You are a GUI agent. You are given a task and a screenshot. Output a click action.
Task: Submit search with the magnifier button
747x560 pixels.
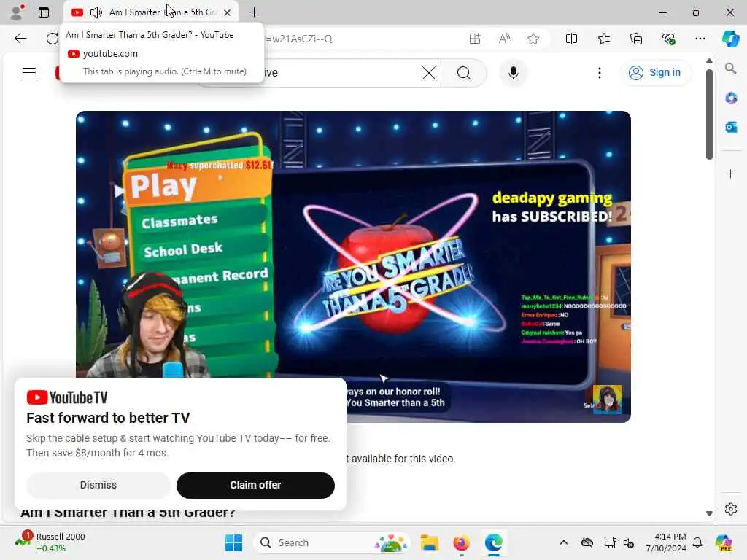(x=464, y=73)
